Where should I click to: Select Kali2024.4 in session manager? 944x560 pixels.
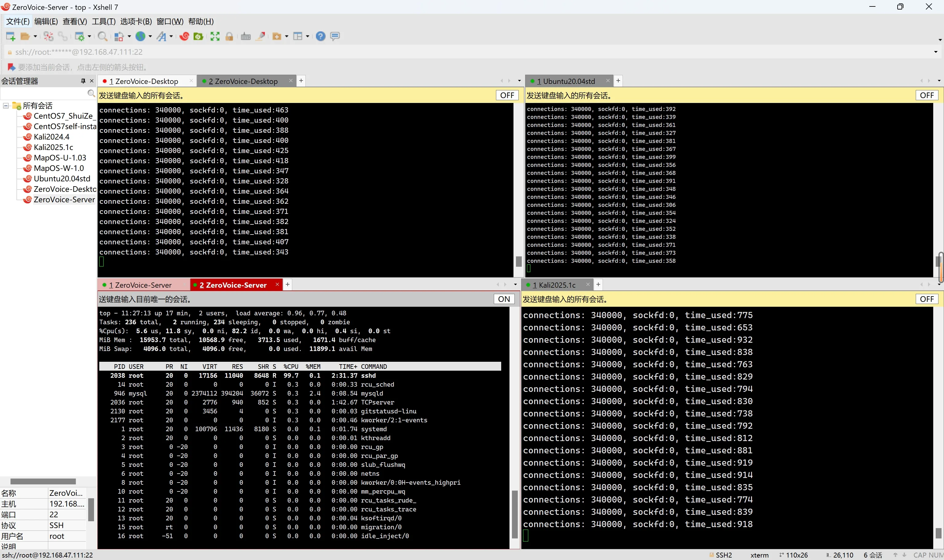point(51,137)
